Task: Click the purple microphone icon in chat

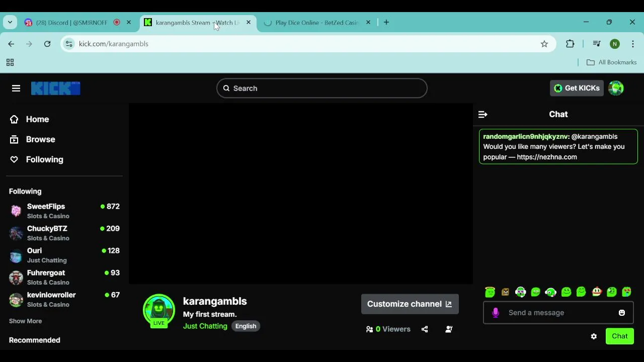Action: click(496, 313)
